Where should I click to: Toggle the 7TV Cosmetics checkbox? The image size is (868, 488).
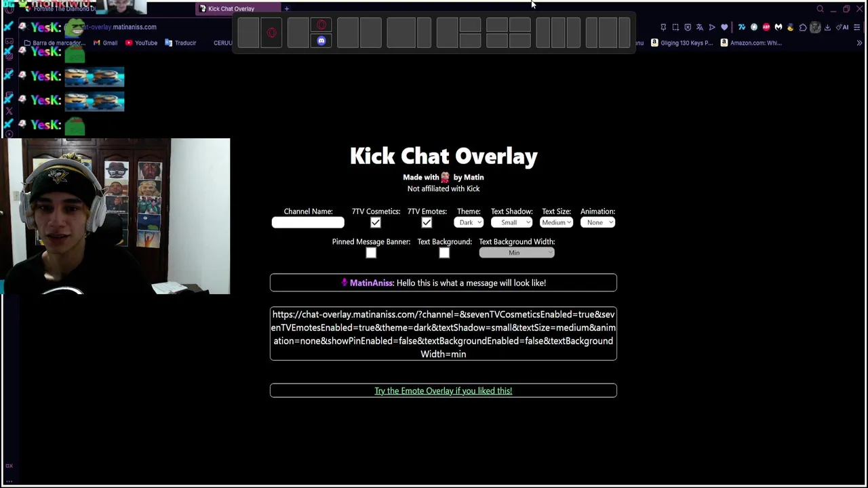point(376,222)
